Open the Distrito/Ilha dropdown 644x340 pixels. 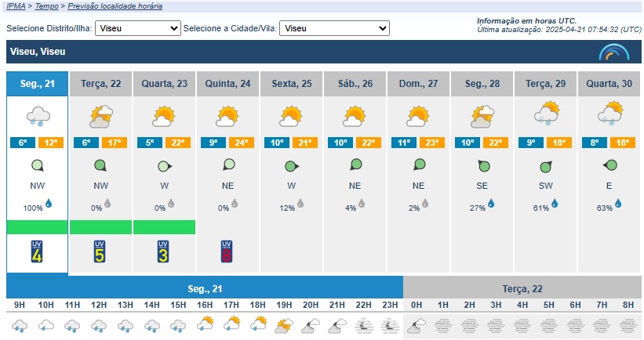click(x=138, y=28)
